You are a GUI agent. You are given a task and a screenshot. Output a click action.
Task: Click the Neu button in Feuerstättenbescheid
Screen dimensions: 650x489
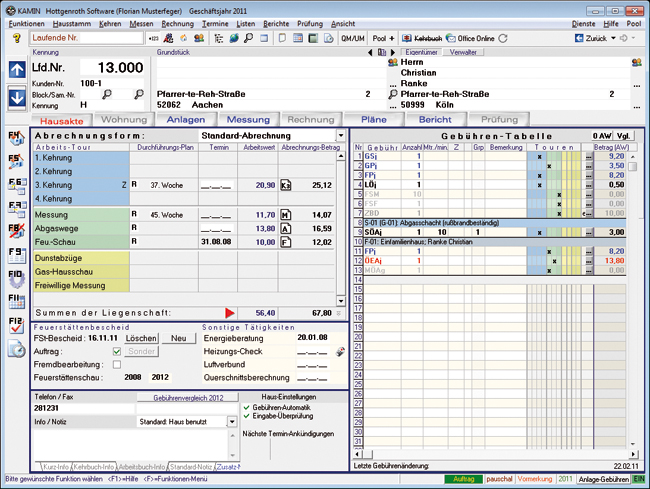tap(179, 338)
